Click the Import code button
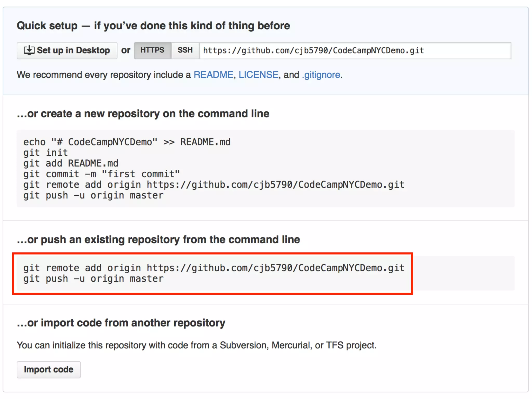 pos(49,369)
